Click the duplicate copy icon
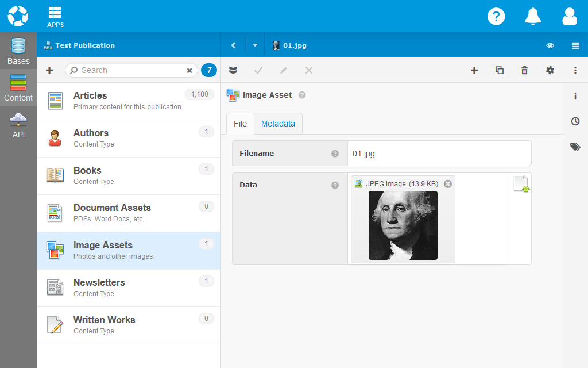Image resolution: width=588 pixels, height=368 pixels. tap(500, 70)
